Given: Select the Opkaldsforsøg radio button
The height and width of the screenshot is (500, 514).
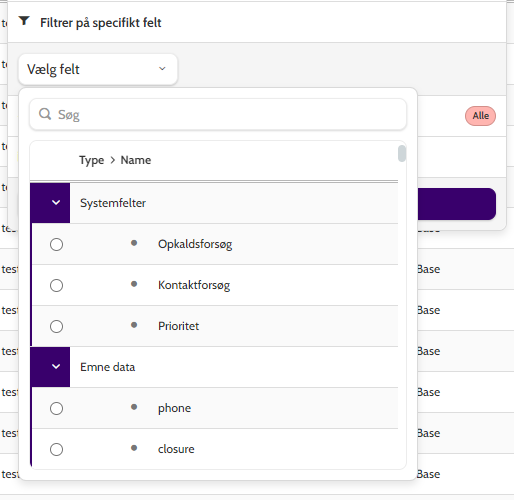Looking at the screenshot, I should pyautogui.click(x=56, y=244).
